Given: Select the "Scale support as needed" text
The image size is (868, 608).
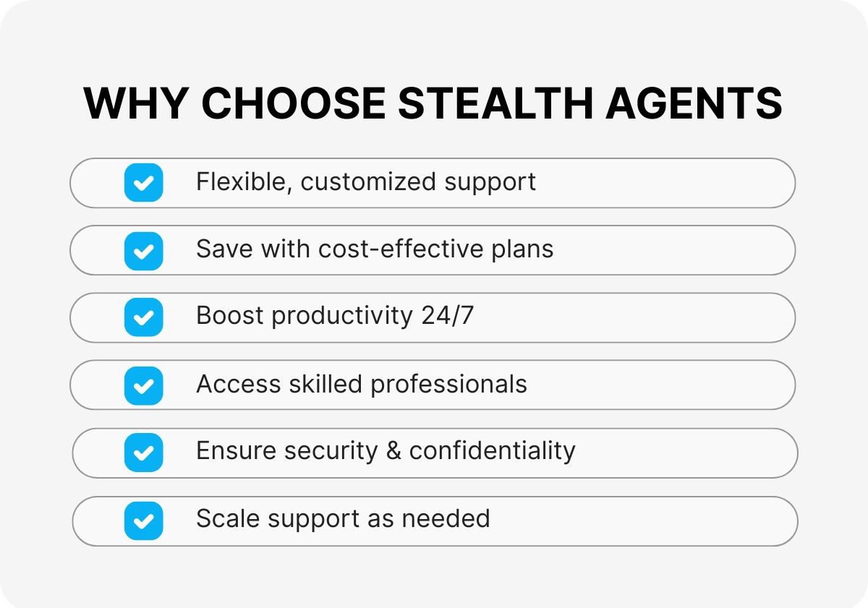Looking at the screenshot, I should coord(342,519).
